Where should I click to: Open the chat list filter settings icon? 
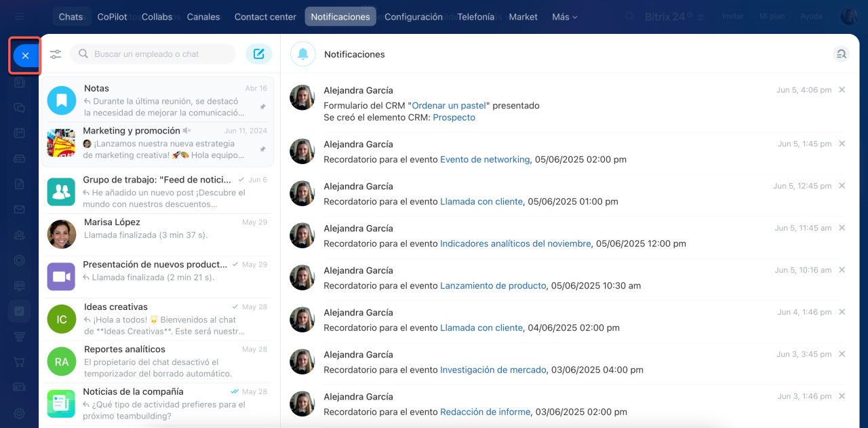click(56, 54)
